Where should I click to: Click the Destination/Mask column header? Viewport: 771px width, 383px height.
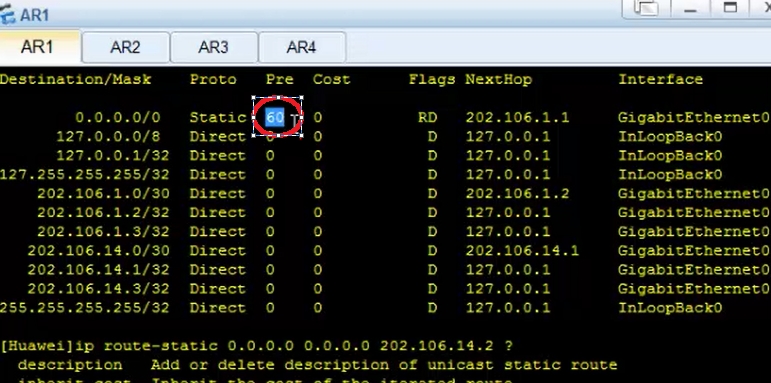[76, 80]
